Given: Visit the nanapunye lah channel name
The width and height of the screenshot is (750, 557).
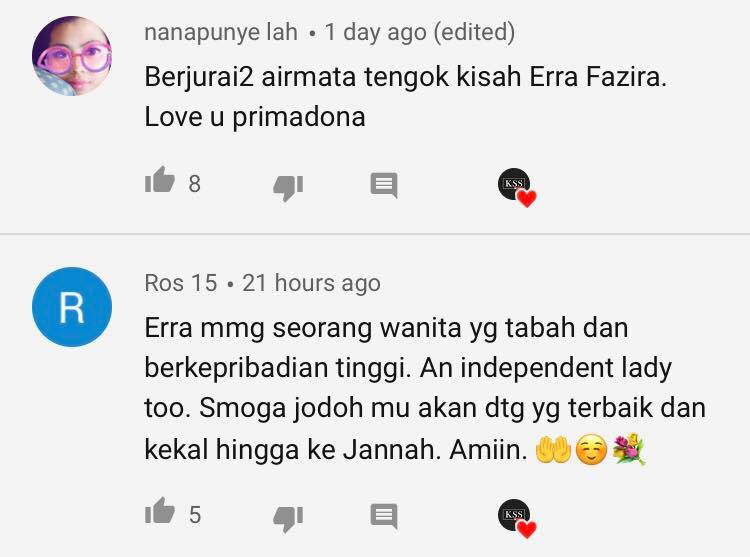Looking at the screenshot, I should 221,33.
